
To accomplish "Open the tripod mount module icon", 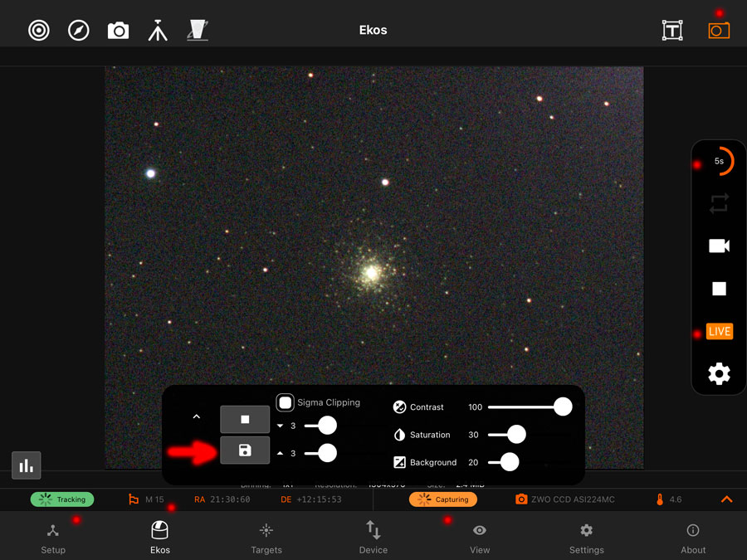I will click(158, 31).
